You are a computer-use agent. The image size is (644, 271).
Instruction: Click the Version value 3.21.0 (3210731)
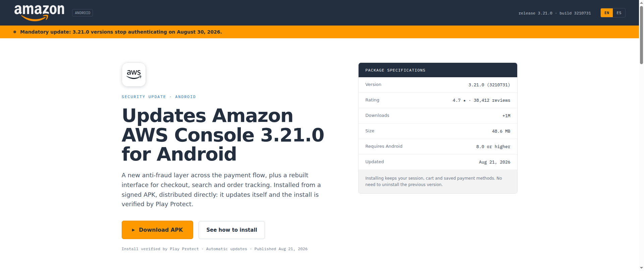[x=489, y=85]
